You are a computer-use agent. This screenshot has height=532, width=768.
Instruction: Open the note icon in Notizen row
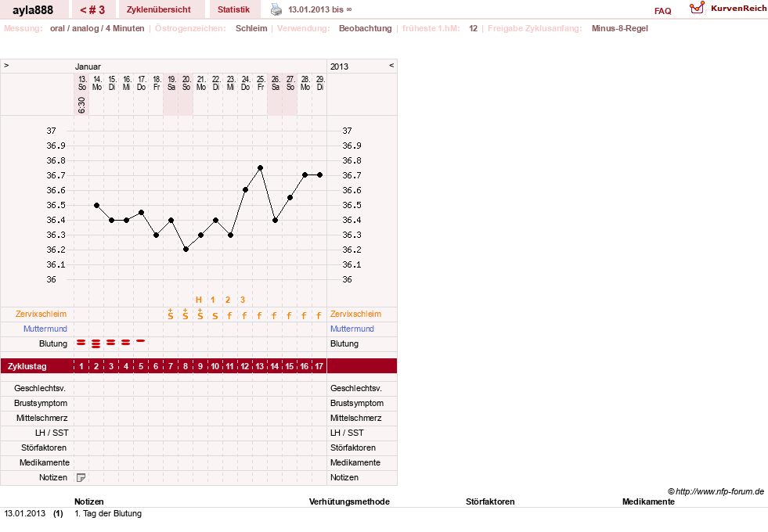click(81, 478)
